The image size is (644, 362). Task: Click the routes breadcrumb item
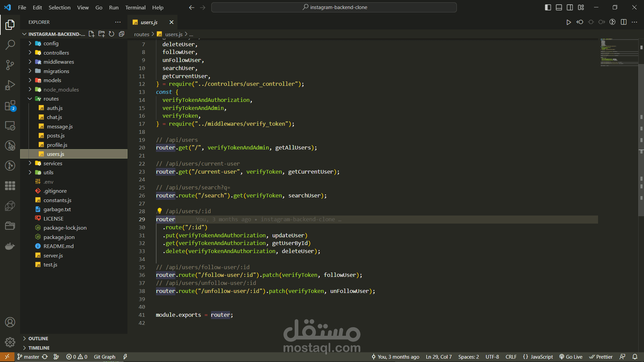[142, 34]
